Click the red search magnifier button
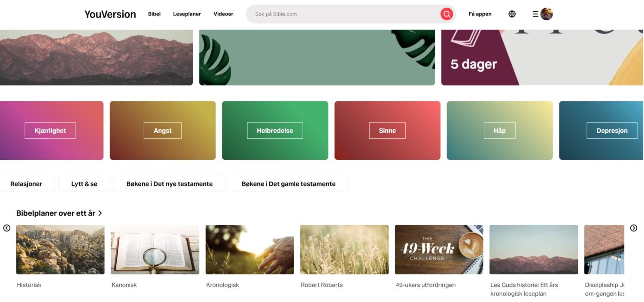Image resolution: width=644 pixels, height=302 pixels. pyautogui.click(x=447, y=14)
